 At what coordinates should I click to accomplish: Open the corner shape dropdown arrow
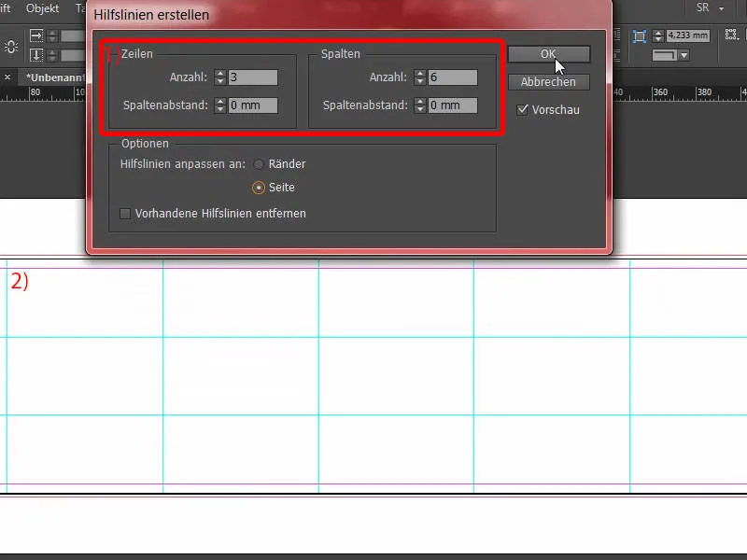(x=684, y=56)
